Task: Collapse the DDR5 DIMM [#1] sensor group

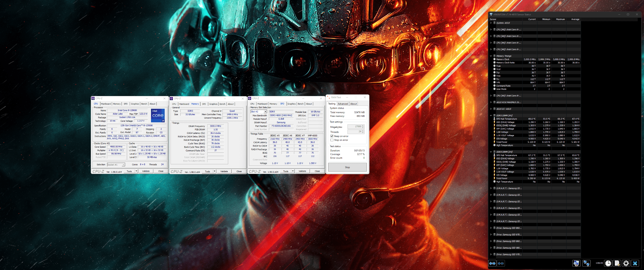Action: [491, 115]
